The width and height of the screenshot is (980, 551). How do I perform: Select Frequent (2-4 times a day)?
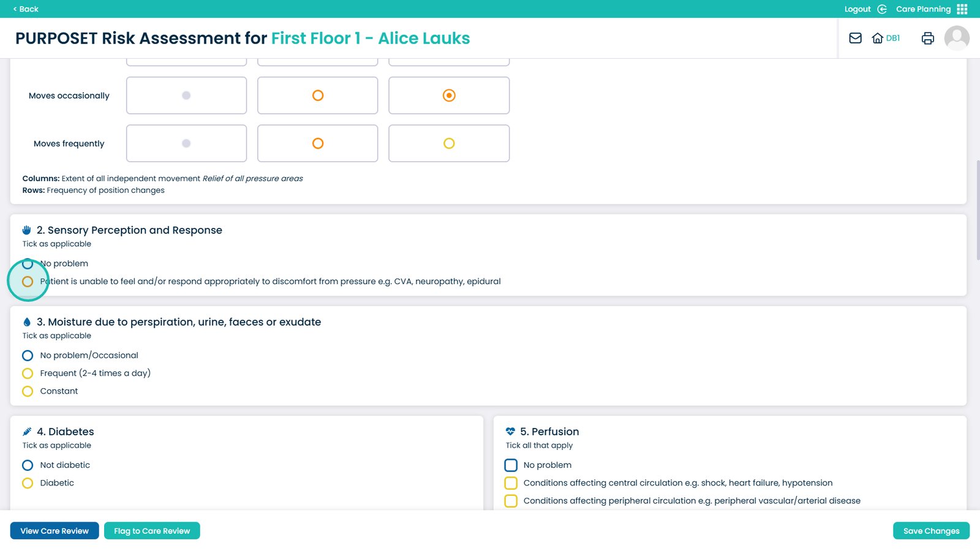[x=28, y=373]
